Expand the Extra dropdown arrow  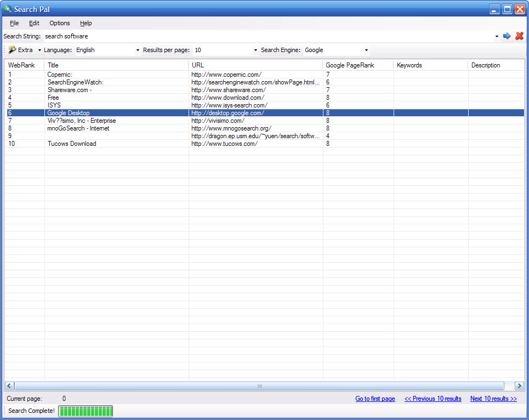click(39, 50)
